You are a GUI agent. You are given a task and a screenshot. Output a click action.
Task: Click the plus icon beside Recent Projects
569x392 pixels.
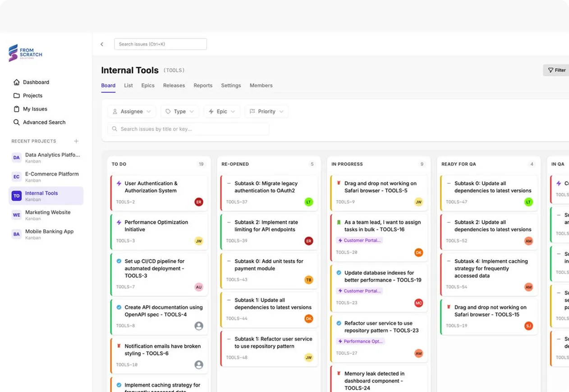tap(76, 141)
